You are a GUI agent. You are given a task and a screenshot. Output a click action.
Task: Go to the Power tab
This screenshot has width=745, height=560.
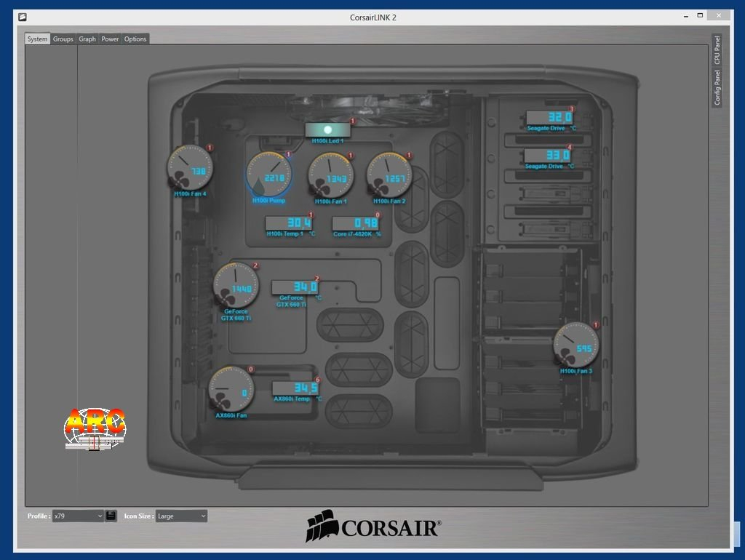pyautogui.click(x=110, y=39)
